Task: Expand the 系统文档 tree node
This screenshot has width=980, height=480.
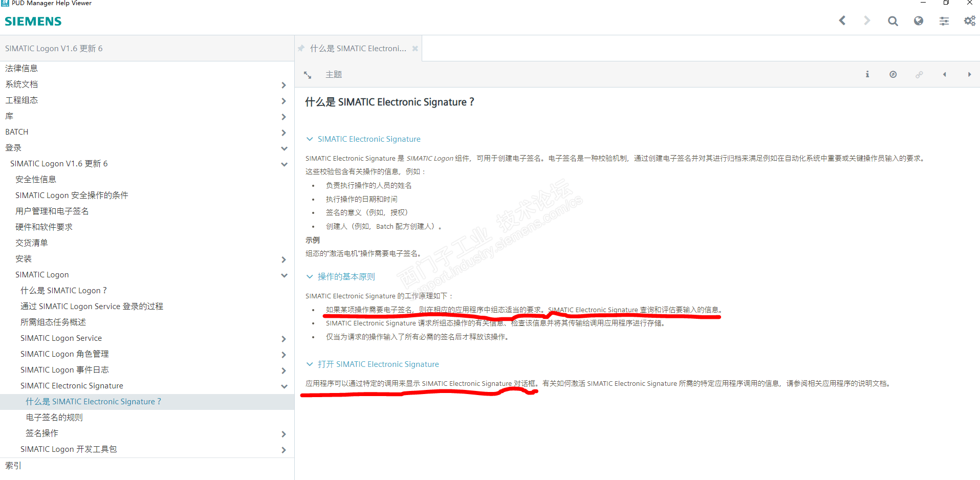Action: point(284,85)
